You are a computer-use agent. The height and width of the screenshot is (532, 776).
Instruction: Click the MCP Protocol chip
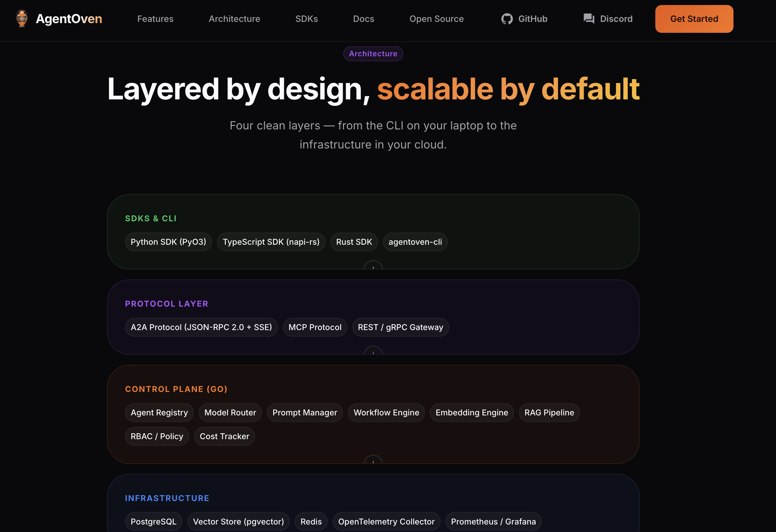tap(315, 327)
